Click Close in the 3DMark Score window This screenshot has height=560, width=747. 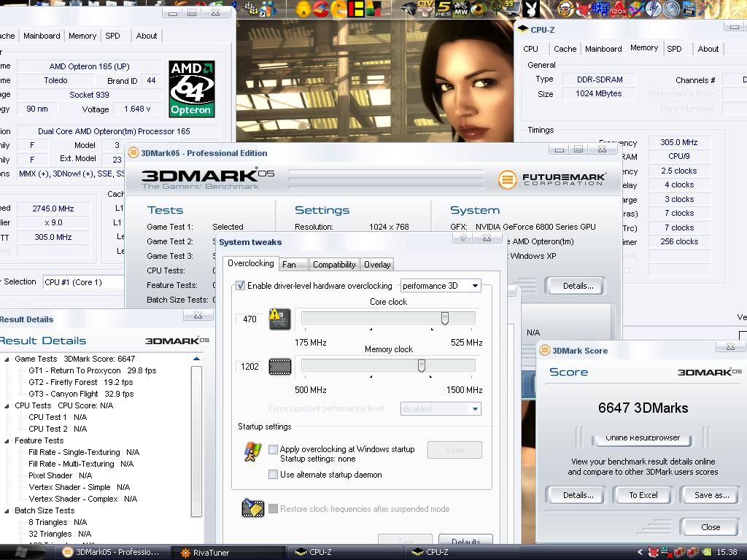pyautogui.click(x=711, y=526)
